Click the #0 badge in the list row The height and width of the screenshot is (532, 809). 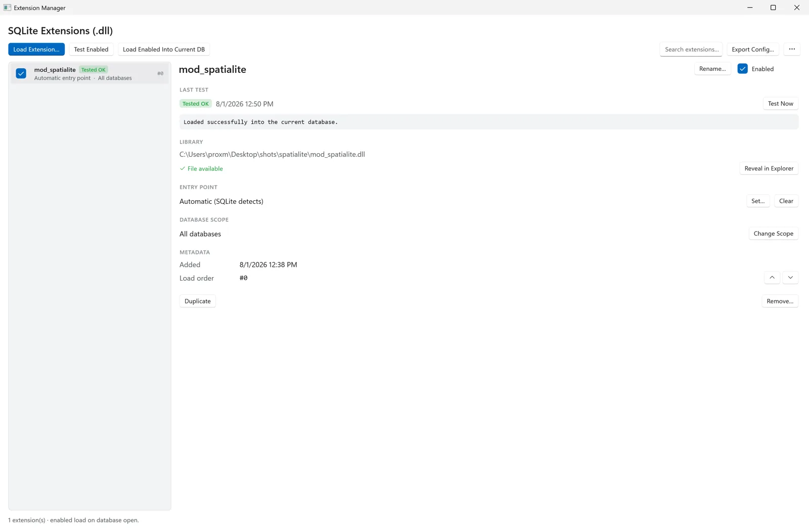click(x=160, y=73)
